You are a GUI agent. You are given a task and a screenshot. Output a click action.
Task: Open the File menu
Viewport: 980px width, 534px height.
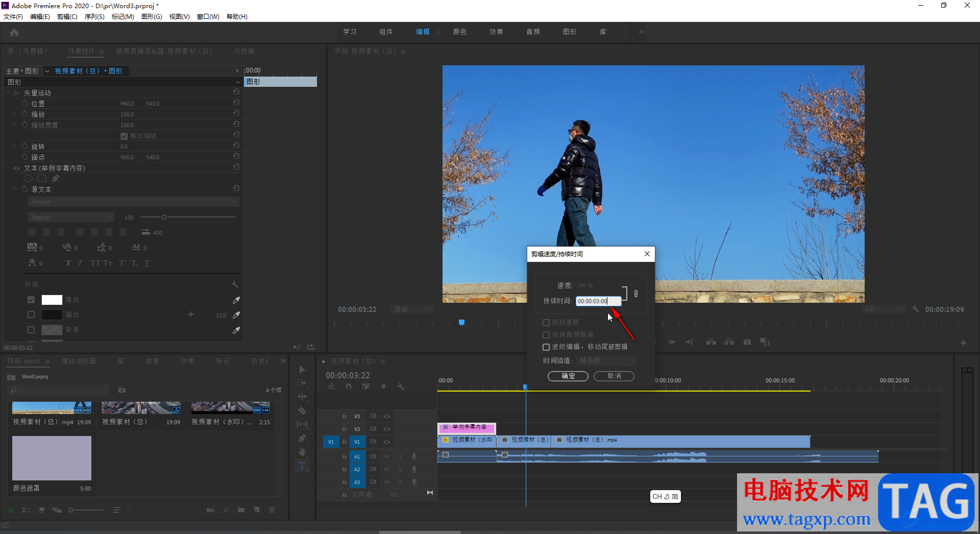pyautogui.click(x=13, y=17)
